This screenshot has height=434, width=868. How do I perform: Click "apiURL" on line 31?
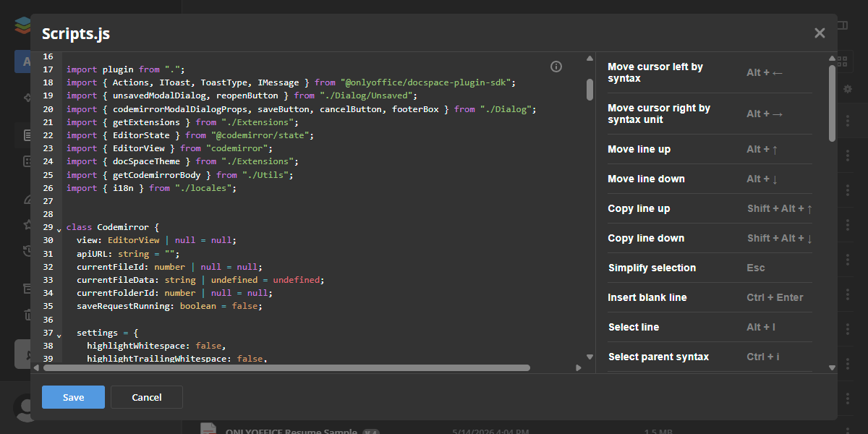coord(92,254)
